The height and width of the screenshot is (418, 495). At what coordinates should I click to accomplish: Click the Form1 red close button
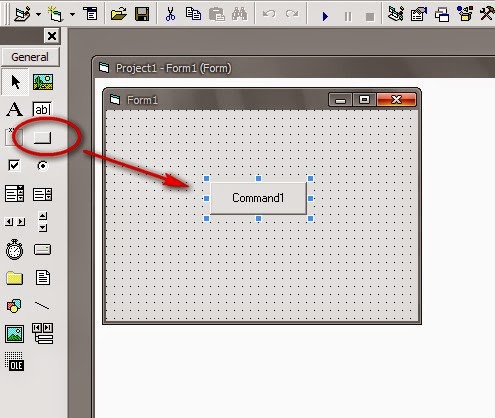click(x=397, y=100)
